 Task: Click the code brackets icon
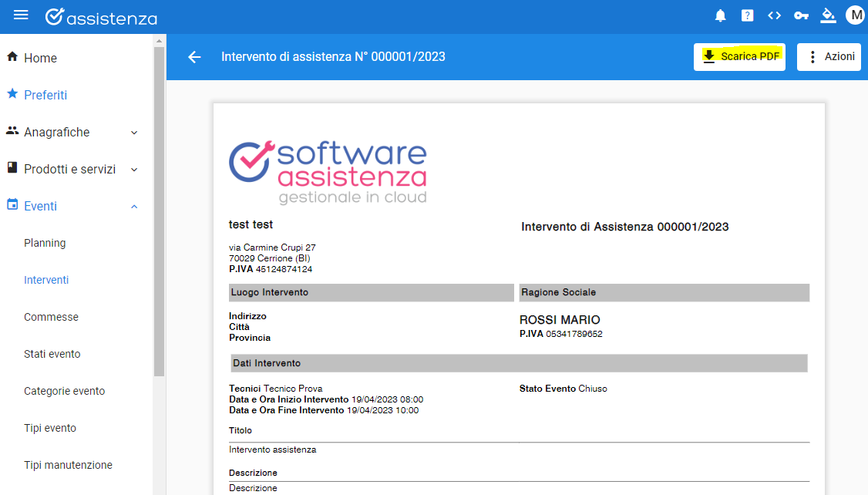point(775,15)
